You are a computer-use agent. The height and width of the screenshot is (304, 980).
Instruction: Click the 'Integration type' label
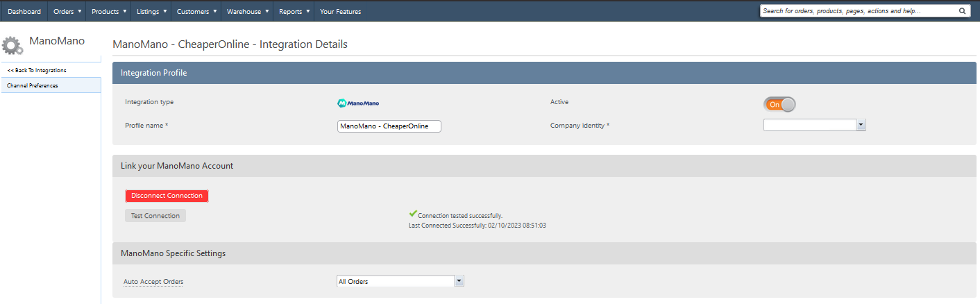pyautogui.click(x=149, y=102)
